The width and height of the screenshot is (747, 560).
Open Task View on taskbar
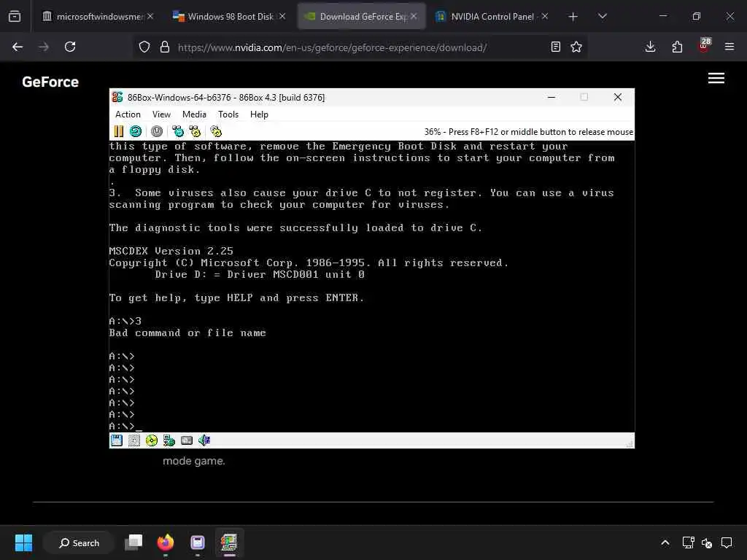pos(134,542)
